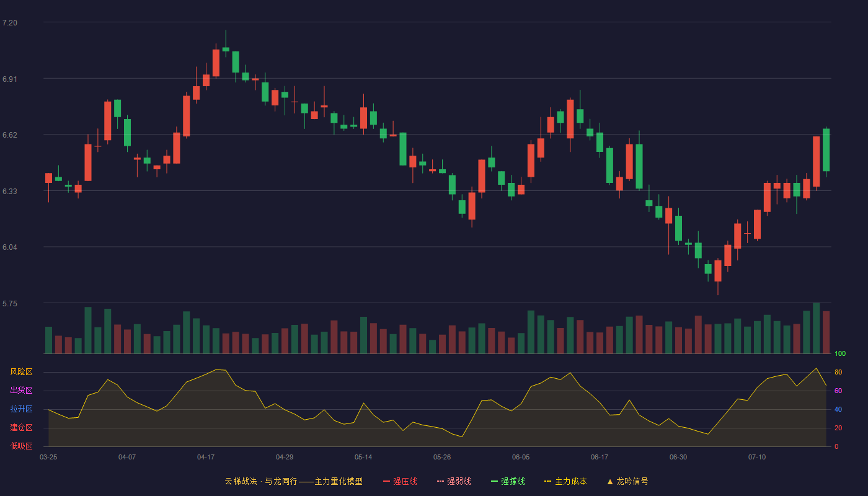Click the 拉升区 zone label
The image size is (868, 496).
coord(21,409)
